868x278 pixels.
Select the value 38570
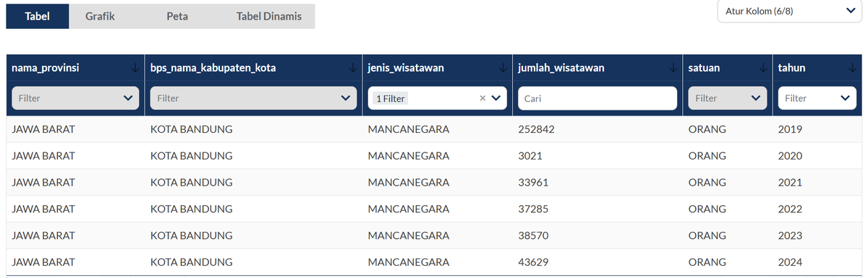coord(534,236)
